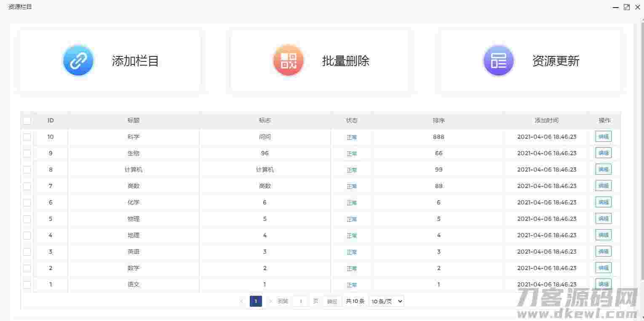Click 高数 in the 标志 column
Viewport: 644px width, 321px height.
point(265,186)
